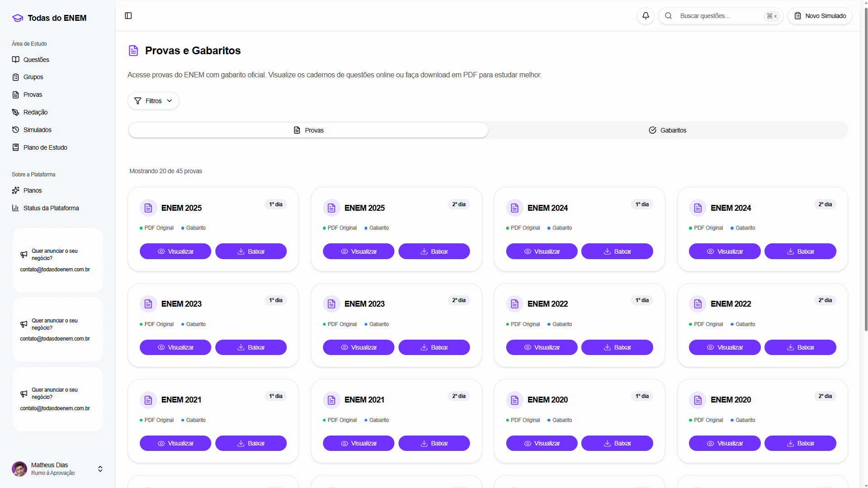Click the Todas do ENEM brand title
The image size is (868, 488).
(57, 18)
